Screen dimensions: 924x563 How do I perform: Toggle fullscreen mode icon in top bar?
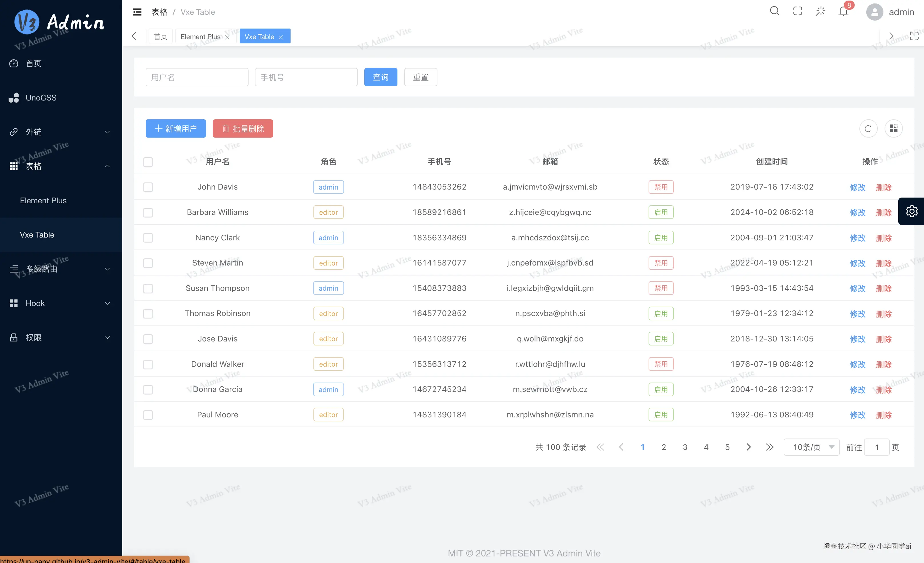[x=798, y=11]
